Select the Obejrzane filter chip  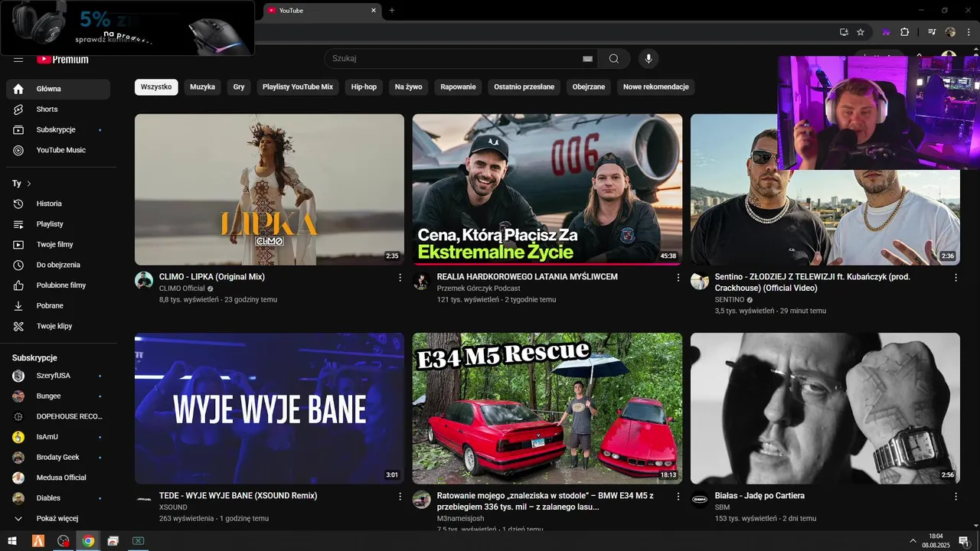(x=589, y=87)
